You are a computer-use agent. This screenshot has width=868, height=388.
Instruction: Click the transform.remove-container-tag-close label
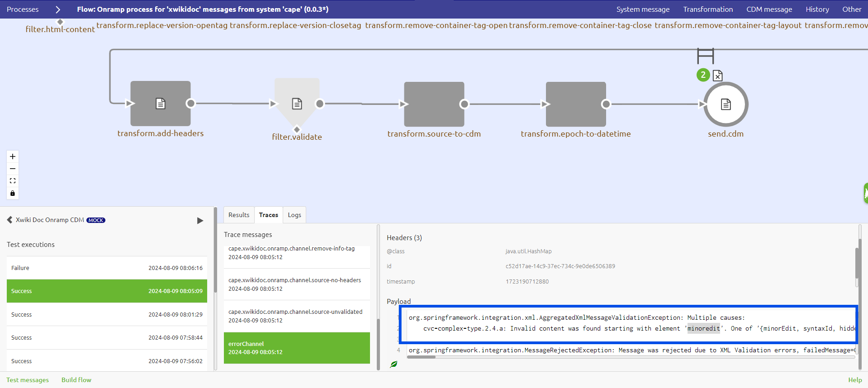580,25
